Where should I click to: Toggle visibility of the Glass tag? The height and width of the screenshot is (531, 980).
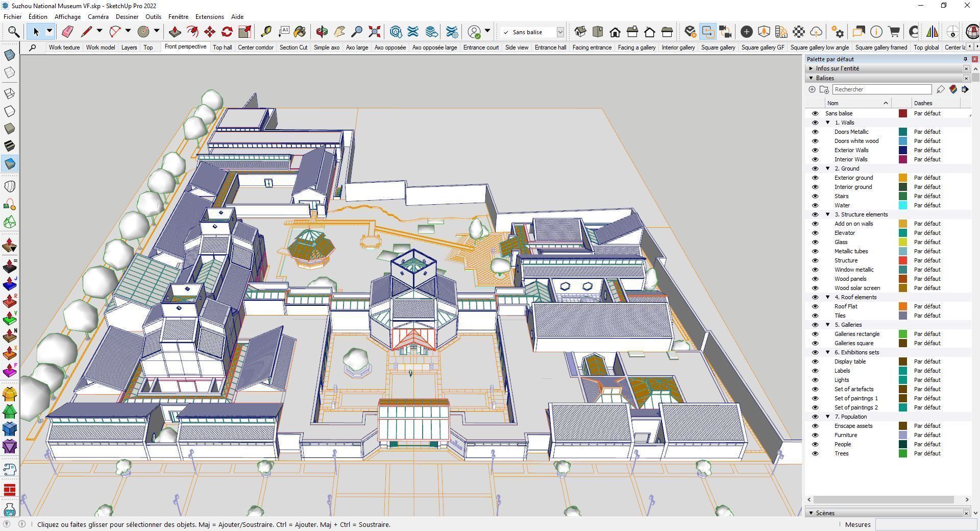point(815,242)
